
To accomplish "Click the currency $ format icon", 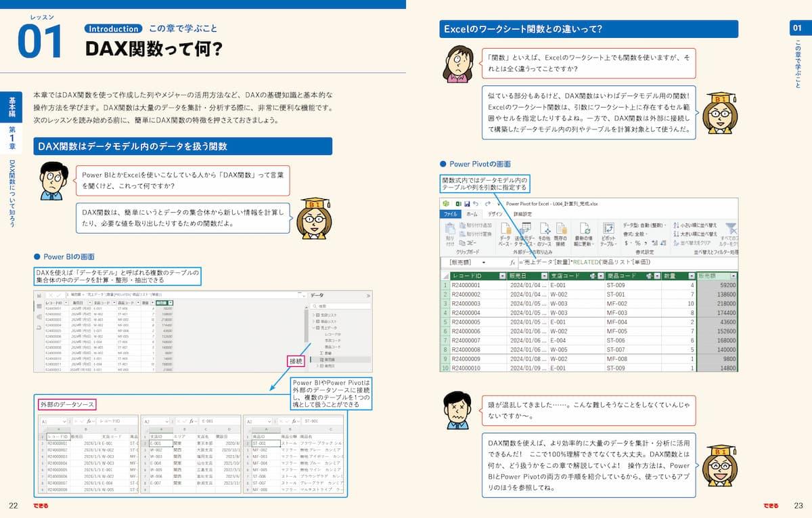I will [x=627, y=243].
